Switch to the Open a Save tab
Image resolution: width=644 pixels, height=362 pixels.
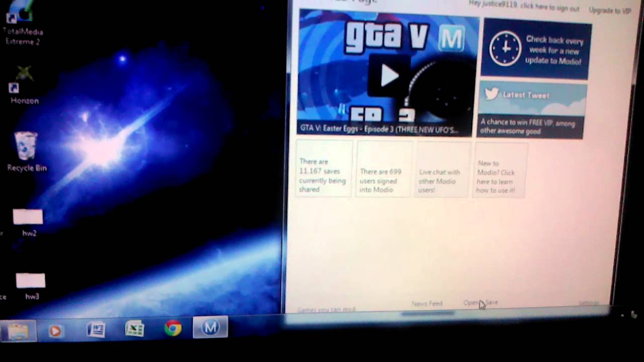[x=480, y=303]
